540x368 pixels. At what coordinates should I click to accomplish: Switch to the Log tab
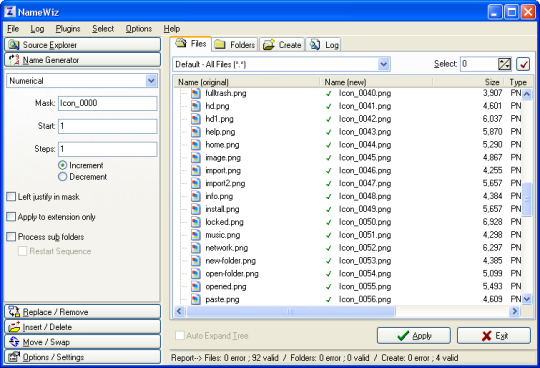tap(323, 45)
